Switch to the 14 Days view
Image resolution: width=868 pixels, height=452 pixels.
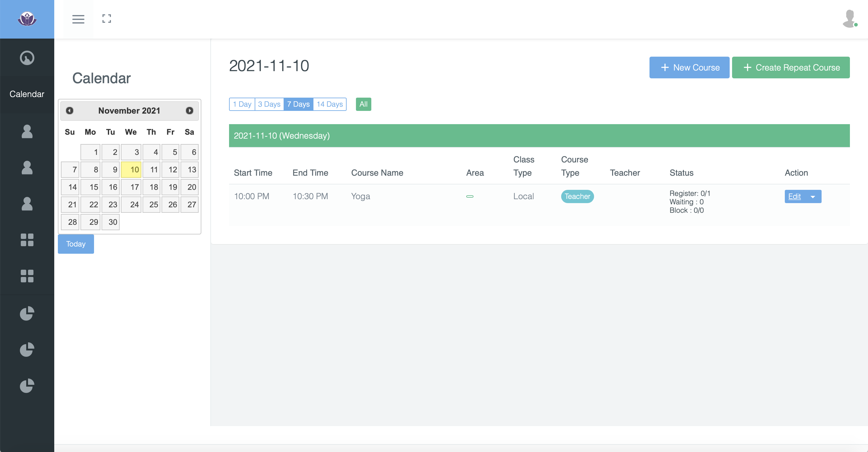click(329, 104)
